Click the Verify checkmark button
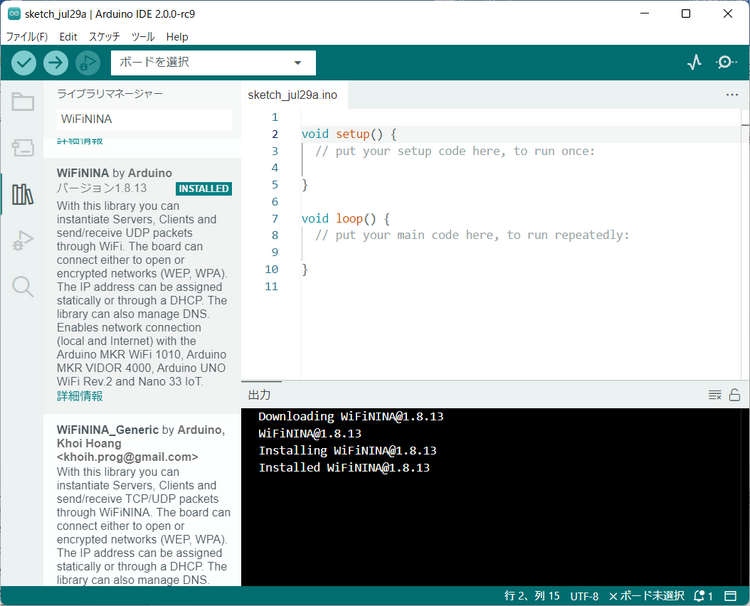This screenshot has width=750, height=606. 24,62
